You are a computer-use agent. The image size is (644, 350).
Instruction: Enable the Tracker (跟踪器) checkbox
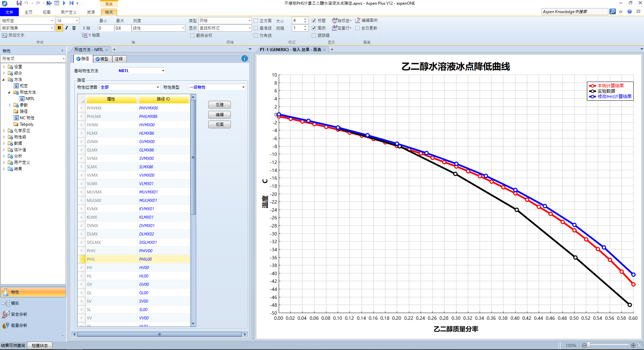coord(314,35)
